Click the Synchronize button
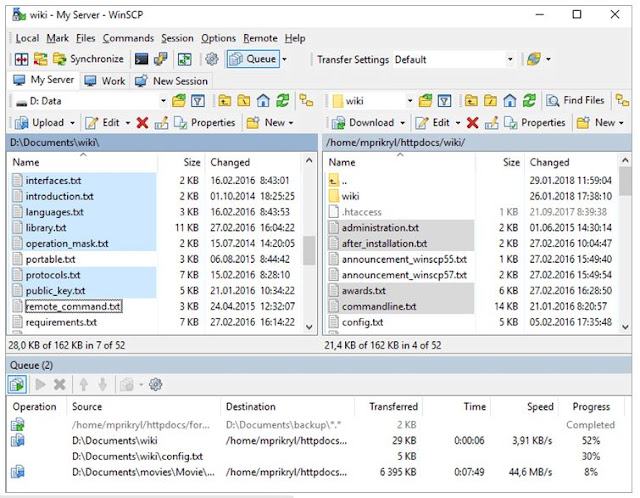640x498 pixels. pos(89,59)
